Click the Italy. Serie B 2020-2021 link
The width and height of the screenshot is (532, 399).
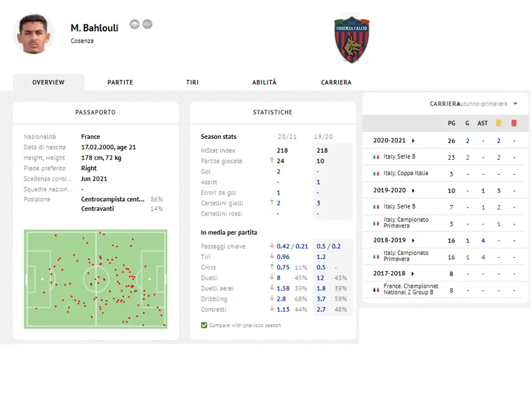(399, 157)
